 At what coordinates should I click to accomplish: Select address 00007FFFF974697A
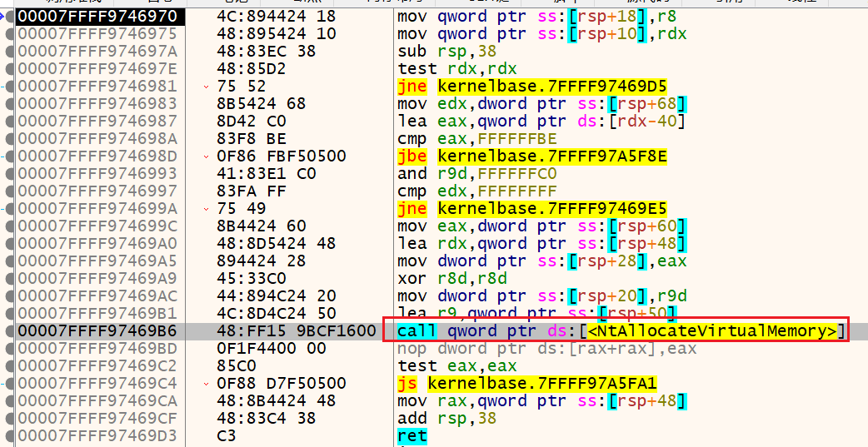click(x=97, y=52)
